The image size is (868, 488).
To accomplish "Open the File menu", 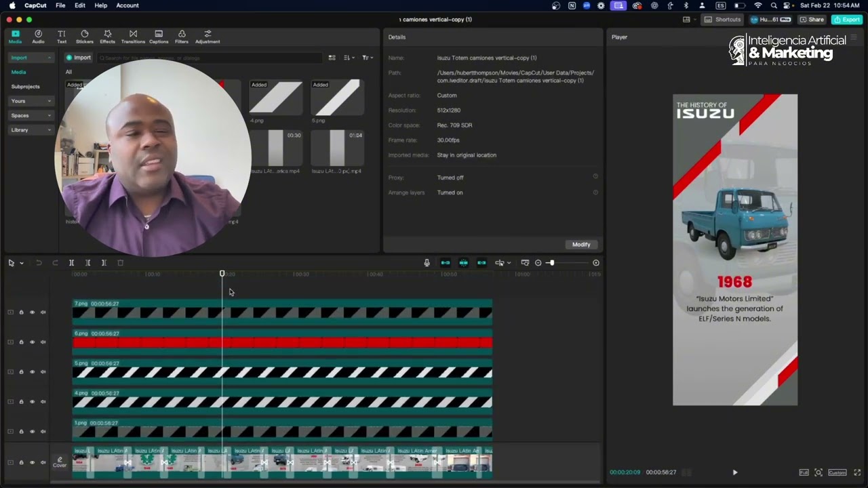I will [60, 5].
